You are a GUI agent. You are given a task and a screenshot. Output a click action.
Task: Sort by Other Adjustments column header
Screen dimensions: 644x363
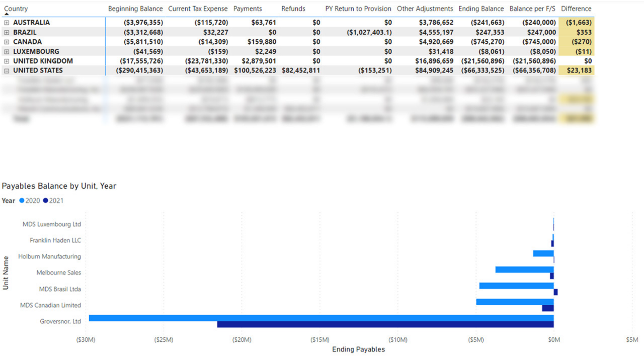(425, 9)
